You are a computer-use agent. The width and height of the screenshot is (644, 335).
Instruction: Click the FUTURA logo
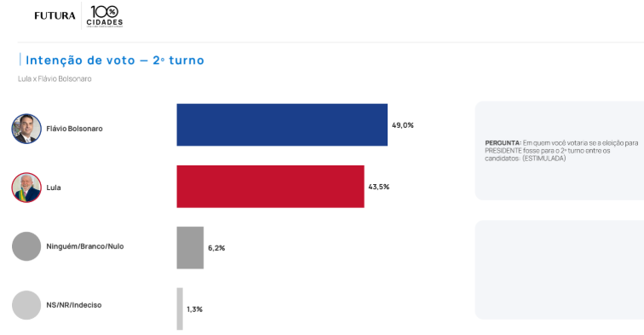[x=55, y=15]
